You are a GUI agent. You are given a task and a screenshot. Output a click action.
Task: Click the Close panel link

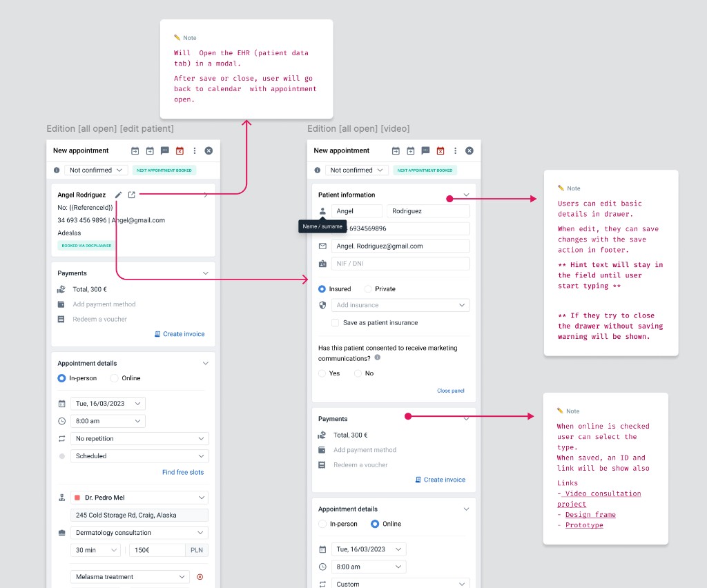point(450,391)
